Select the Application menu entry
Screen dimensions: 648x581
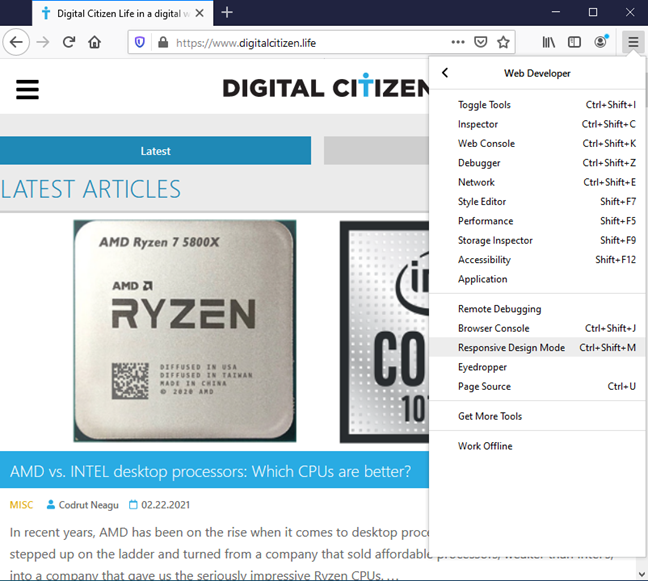537,279
